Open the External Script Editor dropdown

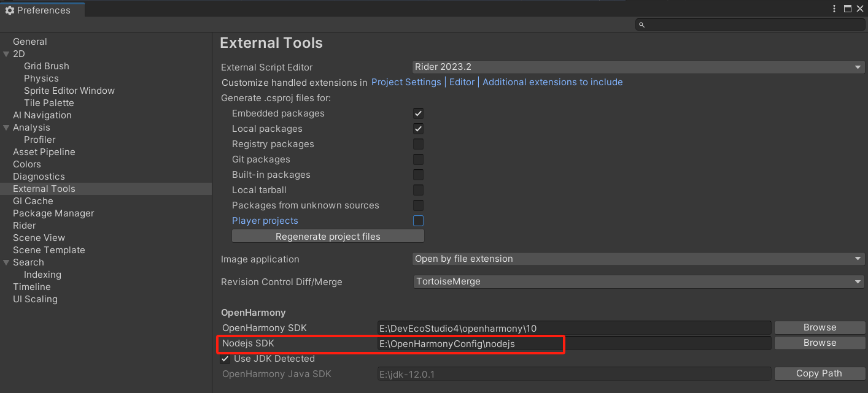click(x=638, y=67)
